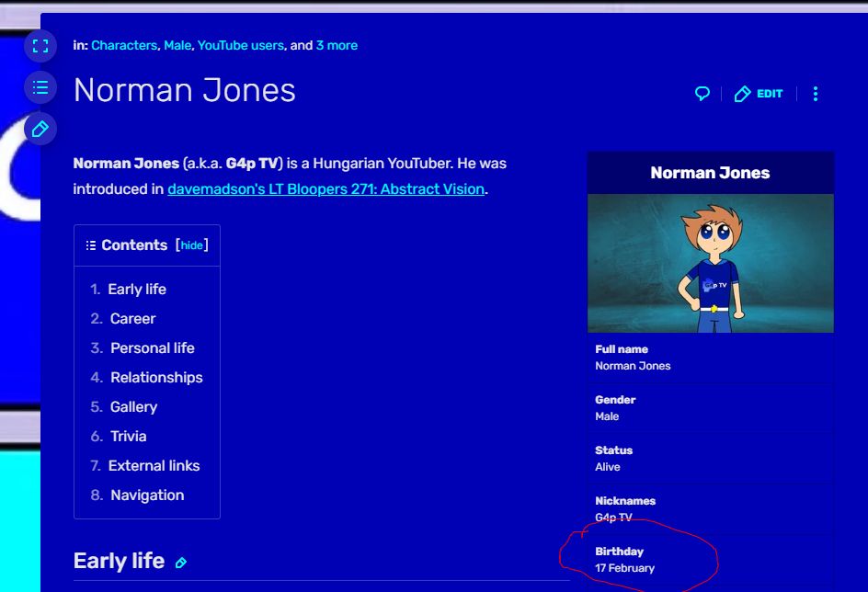Open Norman Jones infobox character image
Screen dimensions: 868x592
click(x=710, y=263)
